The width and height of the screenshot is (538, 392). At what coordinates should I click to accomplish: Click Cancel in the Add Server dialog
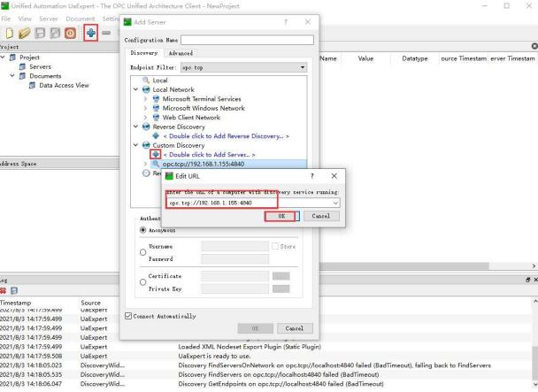pyautogui.click(x=295, y=328)
